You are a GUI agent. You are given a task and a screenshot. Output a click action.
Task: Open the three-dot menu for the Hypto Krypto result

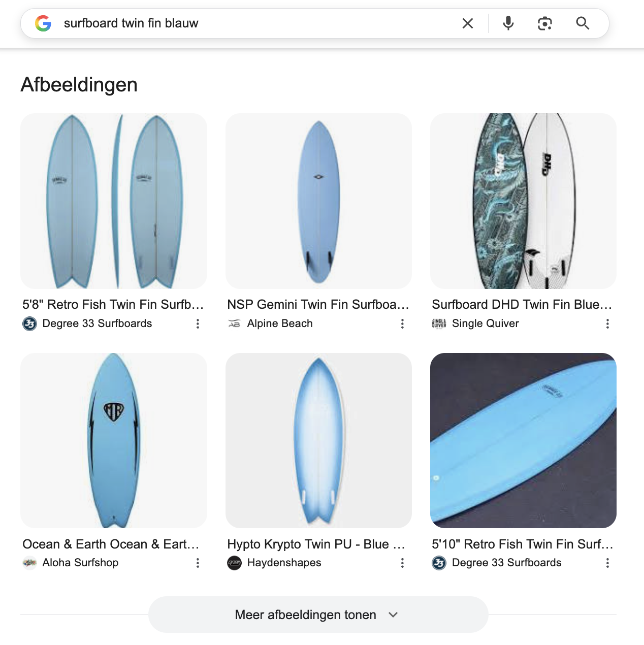[402, 563]
